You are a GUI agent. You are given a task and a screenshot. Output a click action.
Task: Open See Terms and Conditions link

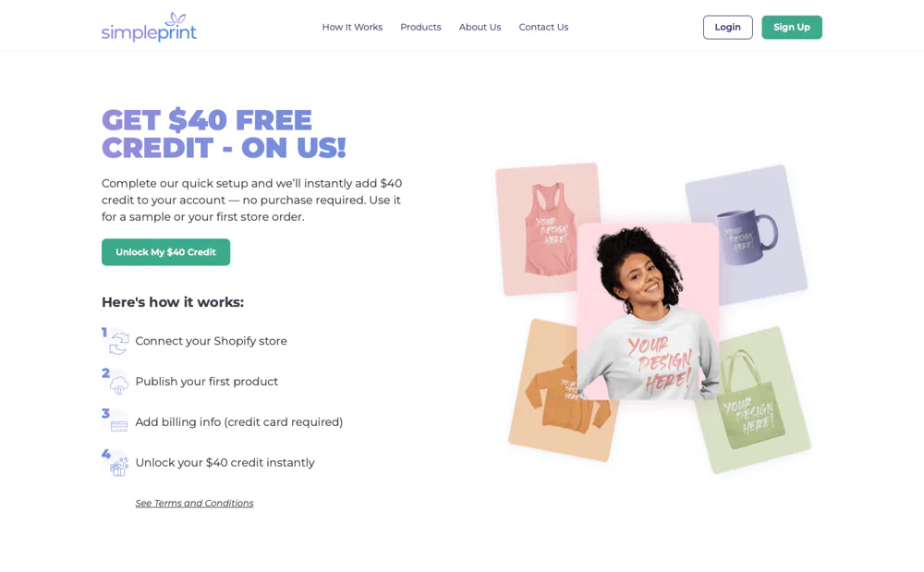[194, 503]
